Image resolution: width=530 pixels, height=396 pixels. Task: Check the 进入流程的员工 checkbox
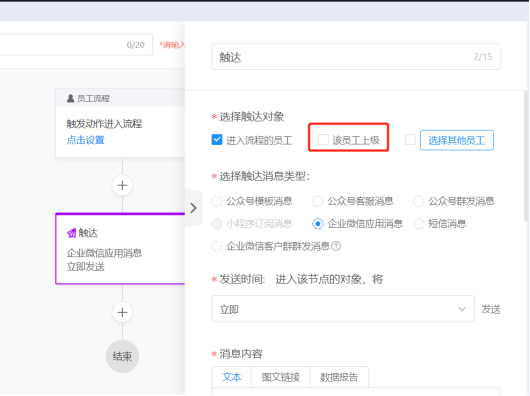tap(217, 140)
